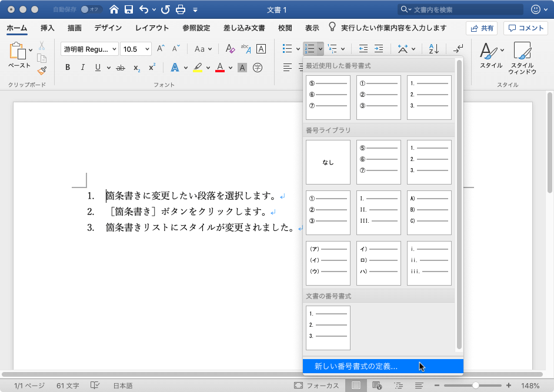Click zoom in plus button
The height and width of the screenshot is (392, 554).
coord(509,386)
